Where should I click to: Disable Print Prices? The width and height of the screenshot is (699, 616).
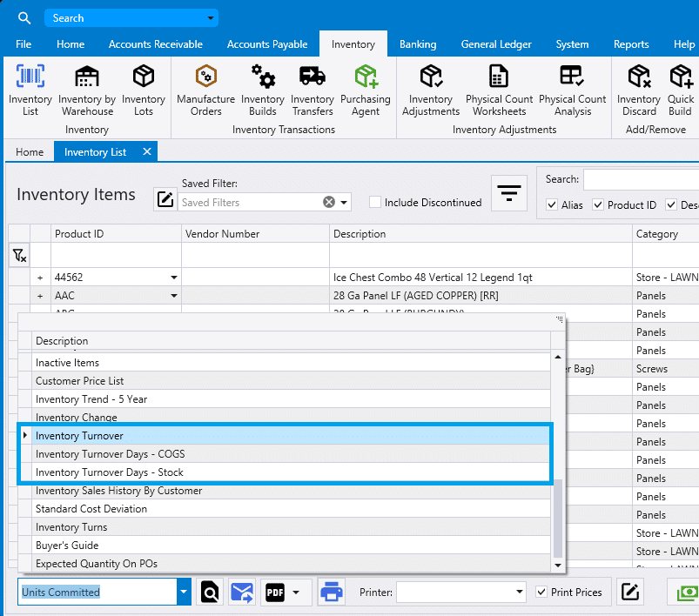[542, 592]
